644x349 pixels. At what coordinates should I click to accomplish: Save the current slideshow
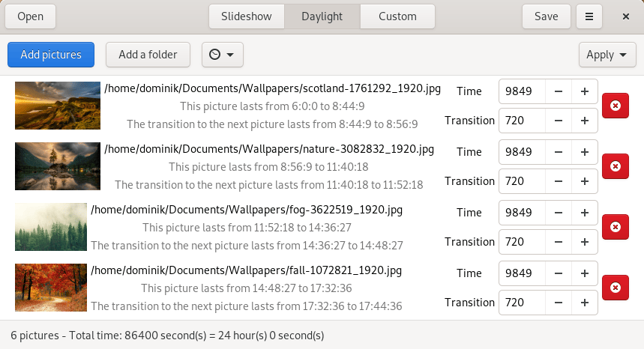pos(546,16)
